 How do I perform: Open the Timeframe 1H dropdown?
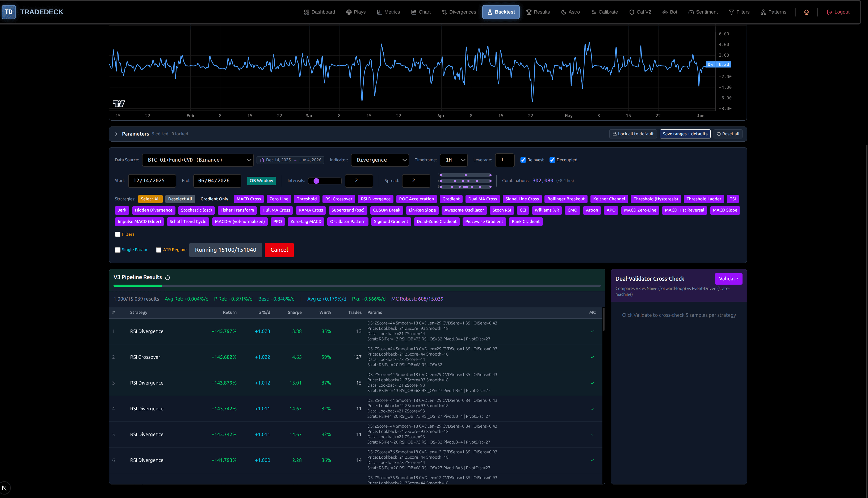454,160
